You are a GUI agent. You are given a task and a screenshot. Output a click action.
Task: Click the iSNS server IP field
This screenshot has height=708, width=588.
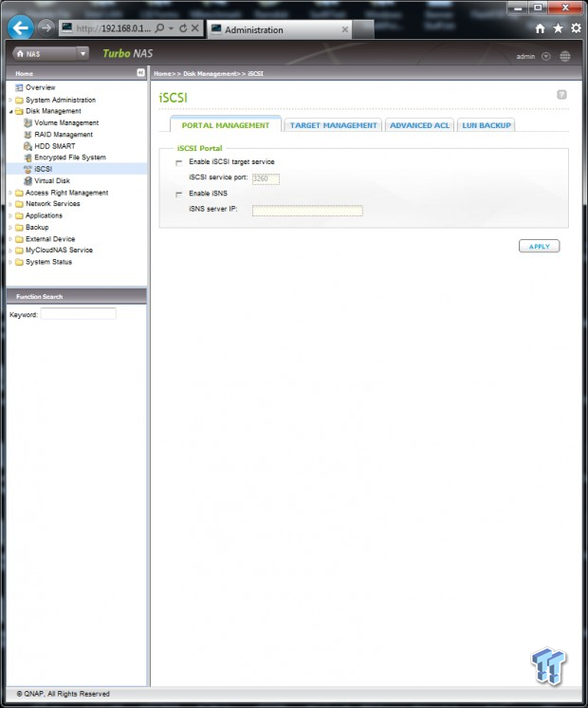tap(307, 211)
